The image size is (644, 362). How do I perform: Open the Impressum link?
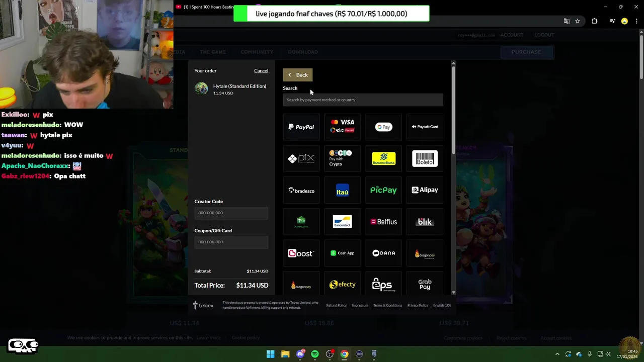point(360,305)
